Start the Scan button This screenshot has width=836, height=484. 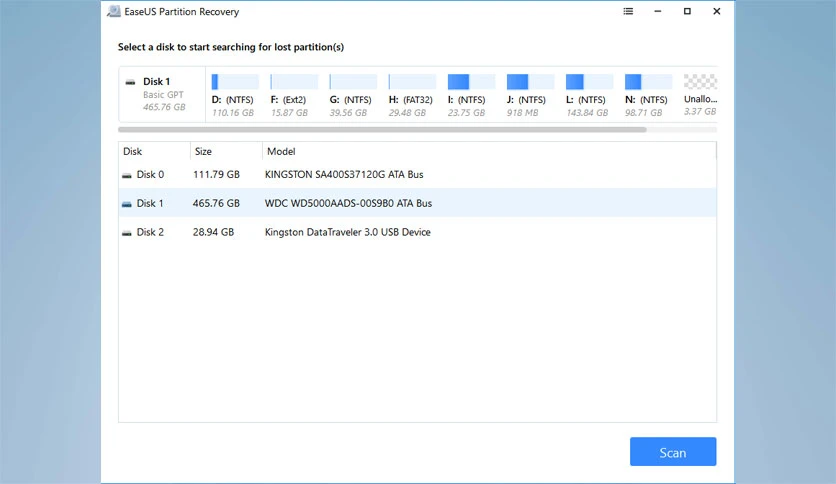click(x=673, y=452)
